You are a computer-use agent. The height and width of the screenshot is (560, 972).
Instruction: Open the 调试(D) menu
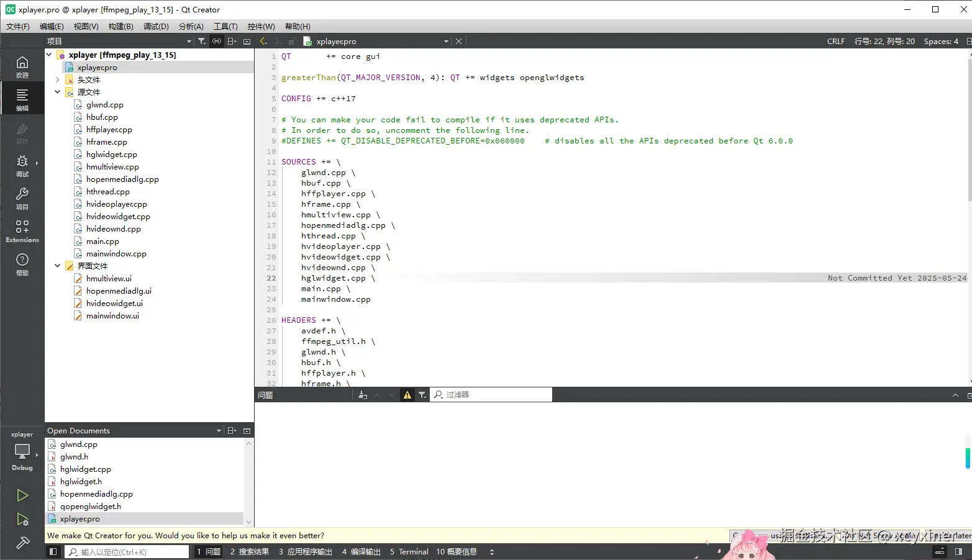pos(156,26)
